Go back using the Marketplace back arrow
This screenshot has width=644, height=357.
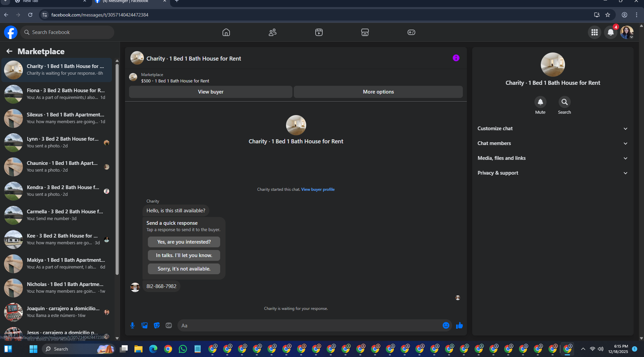pyautogui.click(x=9, y=51)
